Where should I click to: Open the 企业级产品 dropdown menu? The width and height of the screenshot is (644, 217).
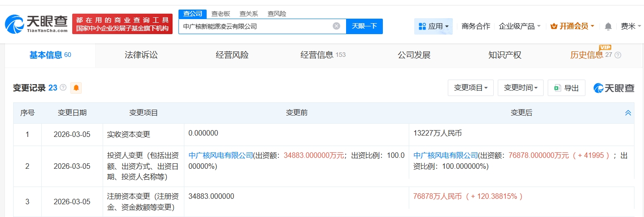pos(520,26)
